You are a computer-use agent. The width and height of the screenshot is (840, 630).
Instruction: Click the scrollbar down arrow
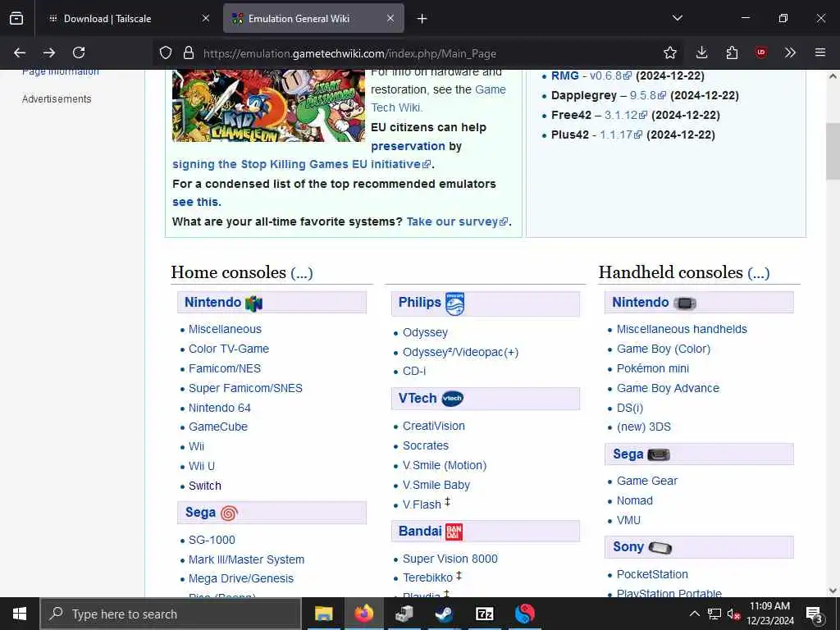click(x=833, y=591)
